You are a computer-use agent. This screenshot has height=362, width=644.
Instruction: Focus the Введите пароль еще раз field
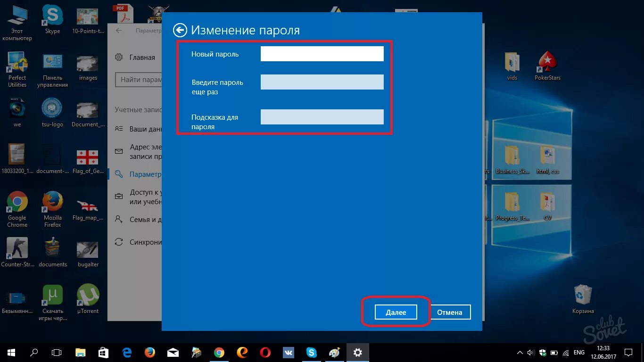(322, 82)
